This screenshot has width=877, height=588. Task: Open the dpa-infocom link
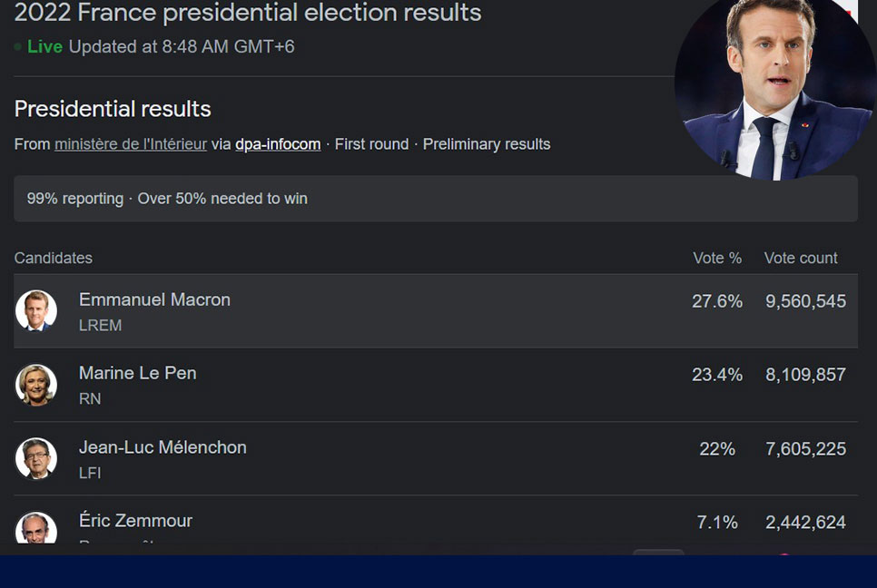[278, 144]
